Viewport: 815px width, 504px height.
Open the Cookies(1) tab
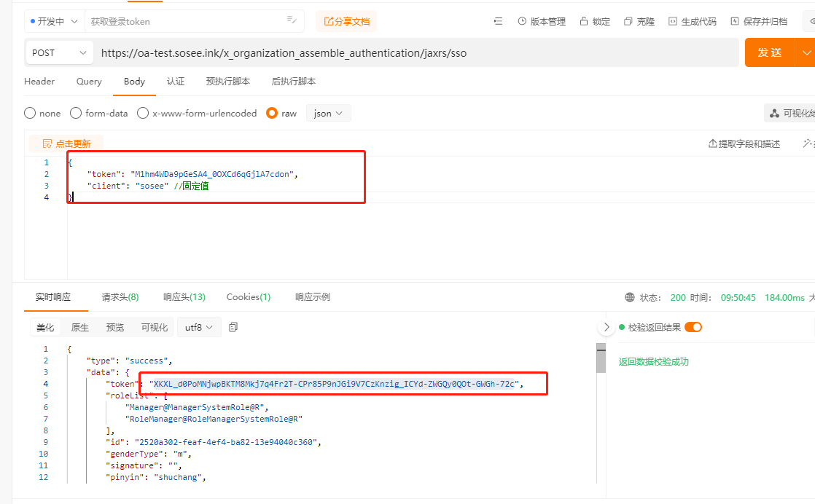[249, 297]
